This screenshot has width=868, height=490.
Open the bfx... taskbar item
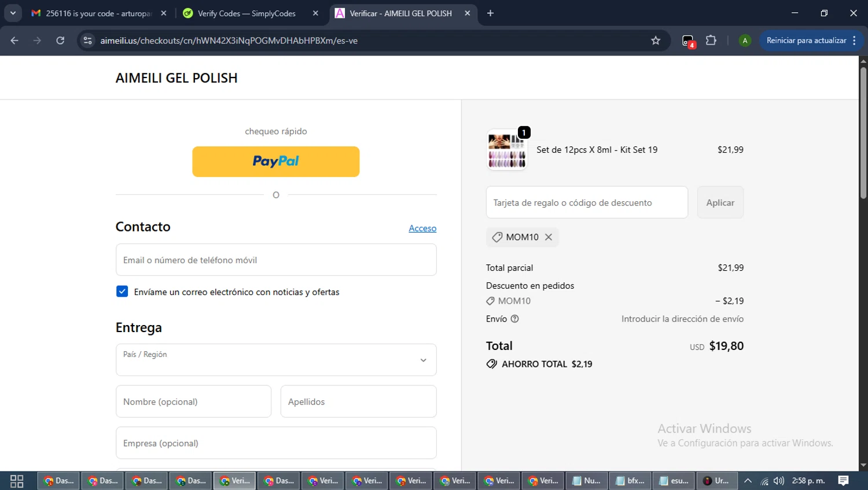pyautogui.click(x=630, y=481)
